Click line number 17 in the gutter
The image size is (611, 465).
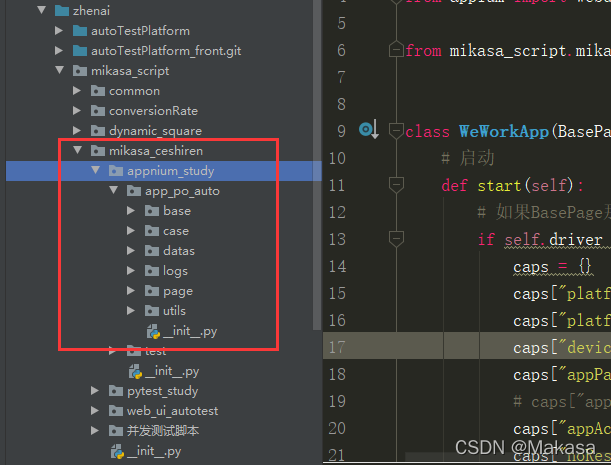pos(337,347)
